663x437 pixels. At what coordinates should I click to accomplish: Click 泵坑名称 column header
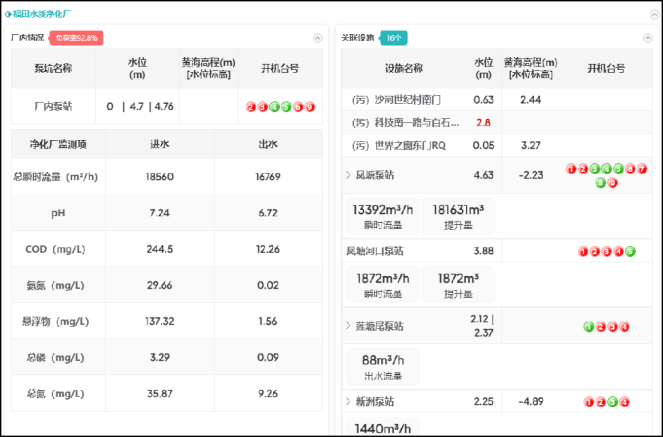coord(53,68)
